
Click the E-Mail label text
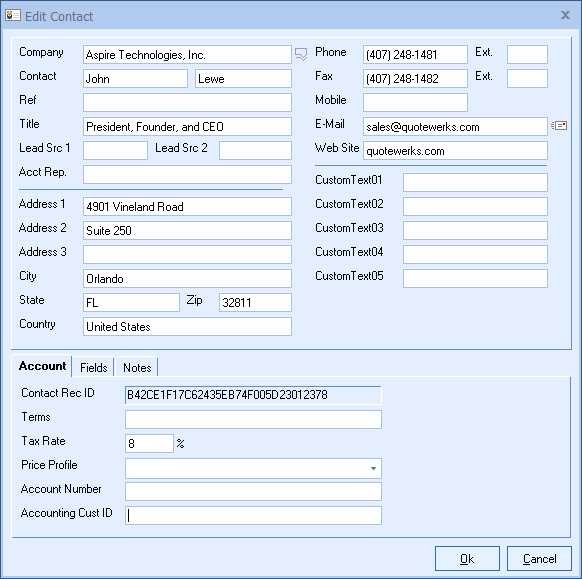point(330,124)
